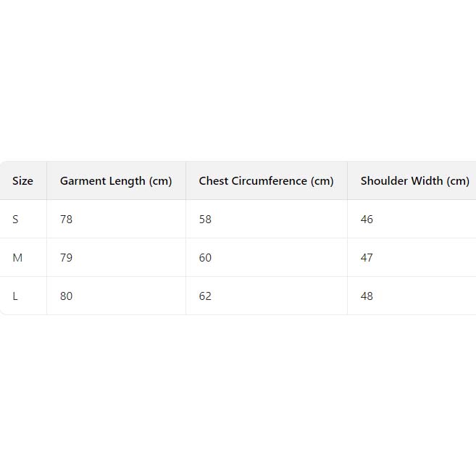The height and width of the screenshot is (476, 476).
Task: Click the Garment Length (cm) header
Action: click(116, 181)
